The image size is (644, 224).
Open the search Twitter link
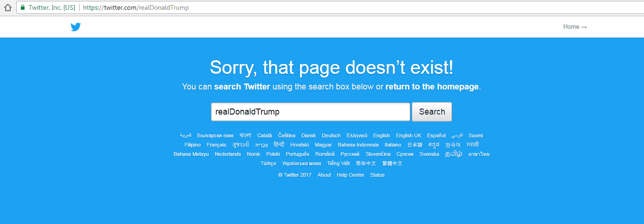pos(242,87)
